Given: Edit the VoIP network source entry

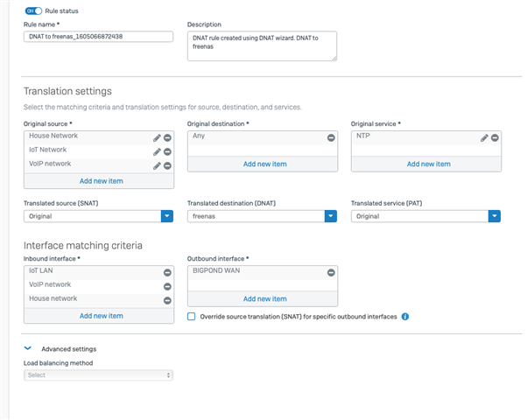Looking at the screenshot, I should tap(157, 166).
